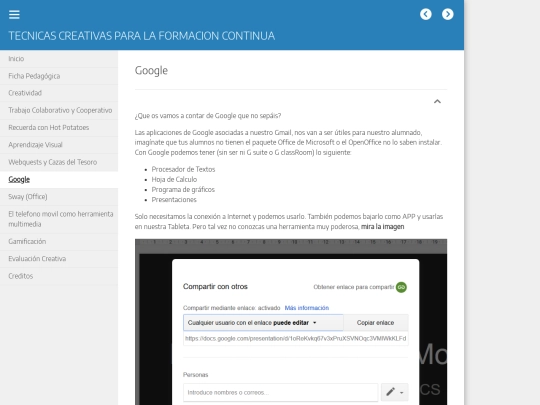This screenshot has width=540, height=405.
Task: Click the Google page heading
Action: pos(151,71)
